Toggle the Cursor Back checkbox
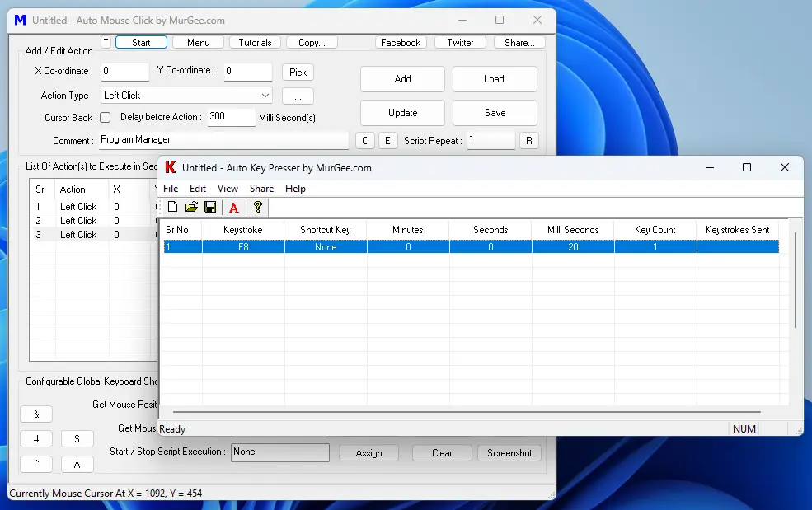The height and width of the screenshot is (510, 812). (106, 118)
